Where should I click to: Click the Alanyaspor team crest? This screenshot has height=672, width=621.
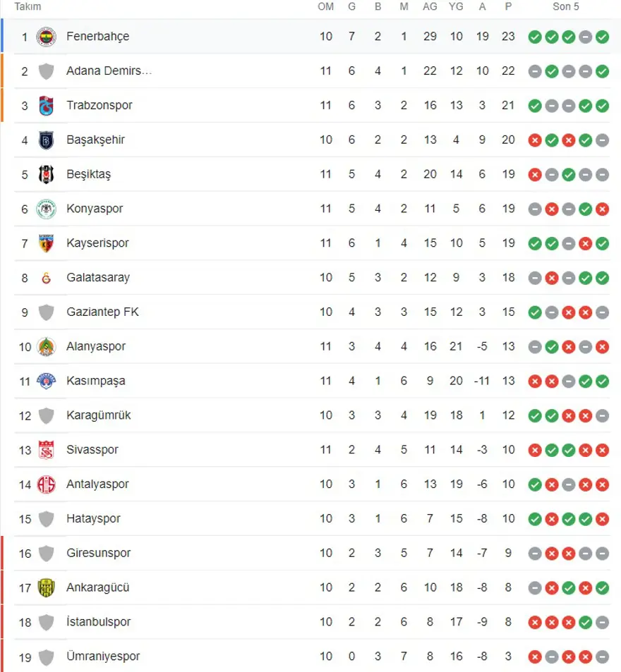(46, 347)
